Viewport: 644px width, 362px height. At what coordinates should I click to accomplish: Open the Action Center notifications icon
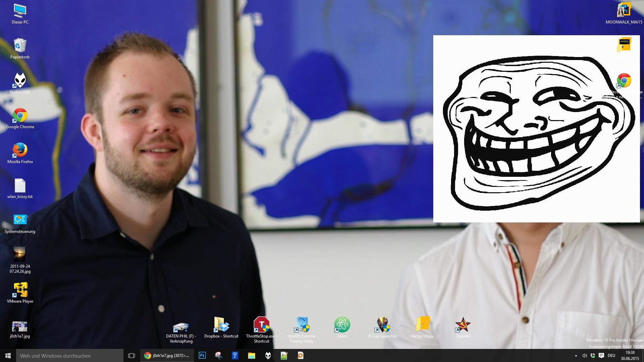click(601, 356)
